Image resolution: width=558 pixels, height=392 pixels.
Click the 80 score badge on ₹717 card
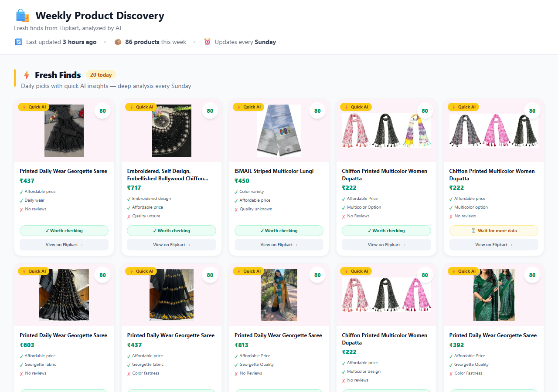(x=210, y=111)
